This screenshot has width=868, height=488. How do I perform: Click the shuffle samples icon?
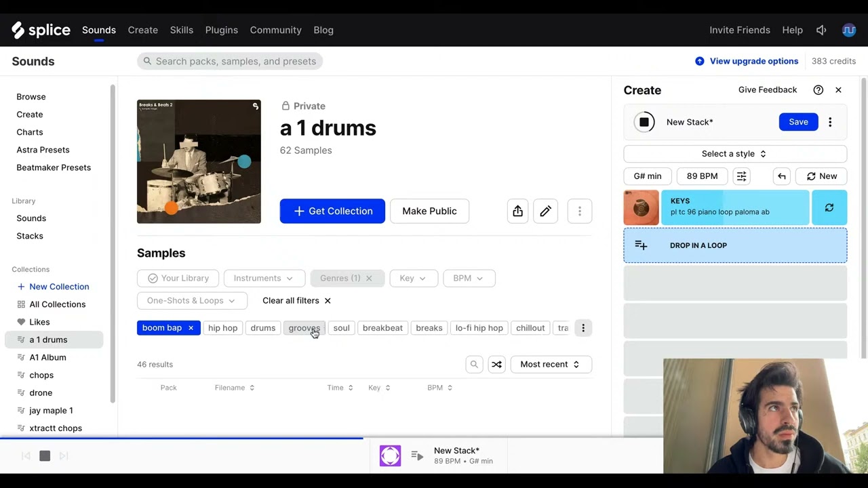496,364
